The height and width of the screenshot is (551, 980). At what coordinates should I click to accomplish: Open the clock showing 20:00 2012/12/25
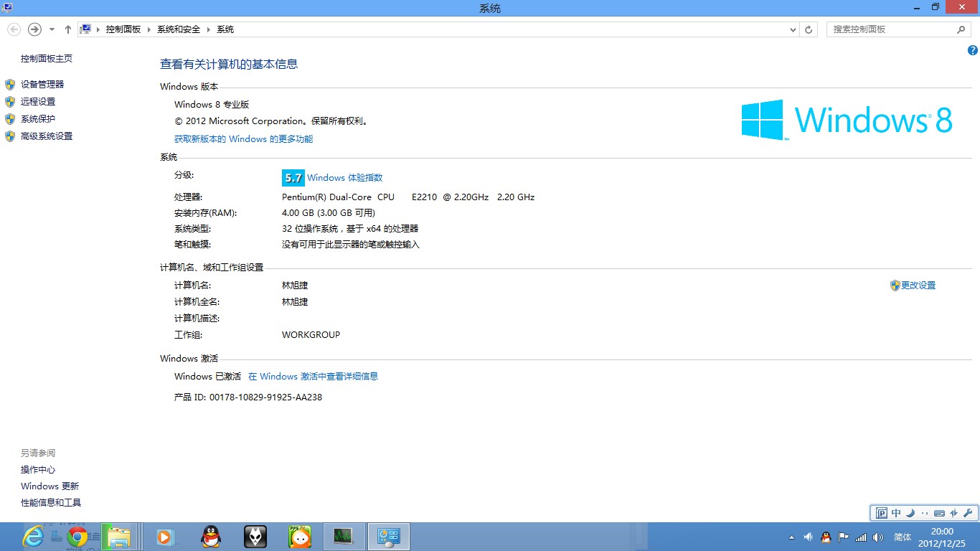coord(941,537)
